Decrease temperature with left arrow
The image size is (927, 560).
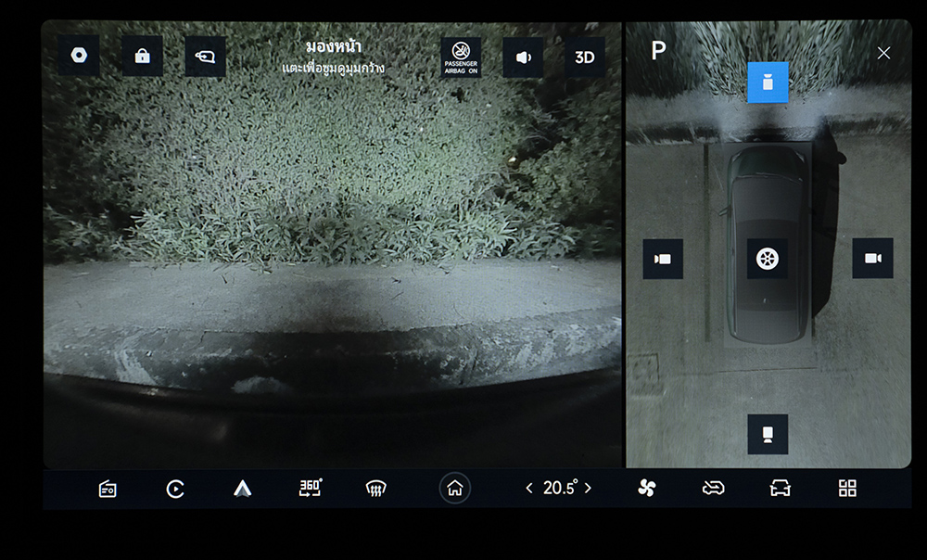tap(529, 488)
